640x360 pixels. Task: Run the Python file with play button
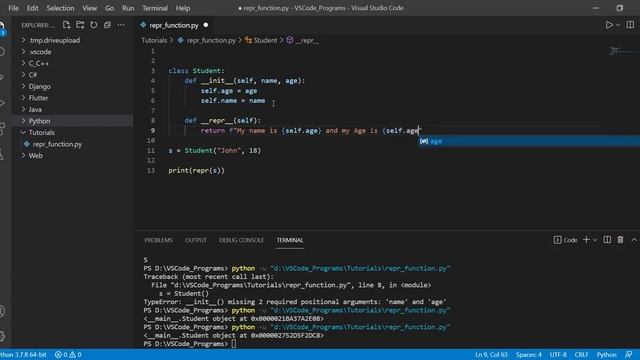[609, 25]
